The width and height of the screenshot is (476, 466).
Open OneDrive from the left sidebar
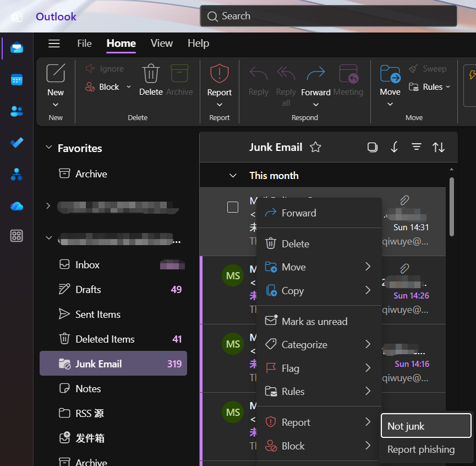pos(17,205)
